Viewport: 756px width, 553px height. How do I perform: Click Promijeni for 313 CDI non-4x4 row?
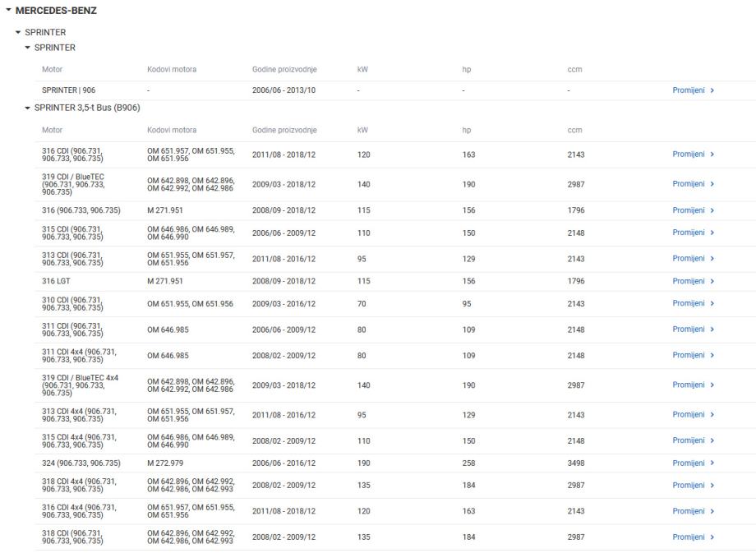coord(693,258)
